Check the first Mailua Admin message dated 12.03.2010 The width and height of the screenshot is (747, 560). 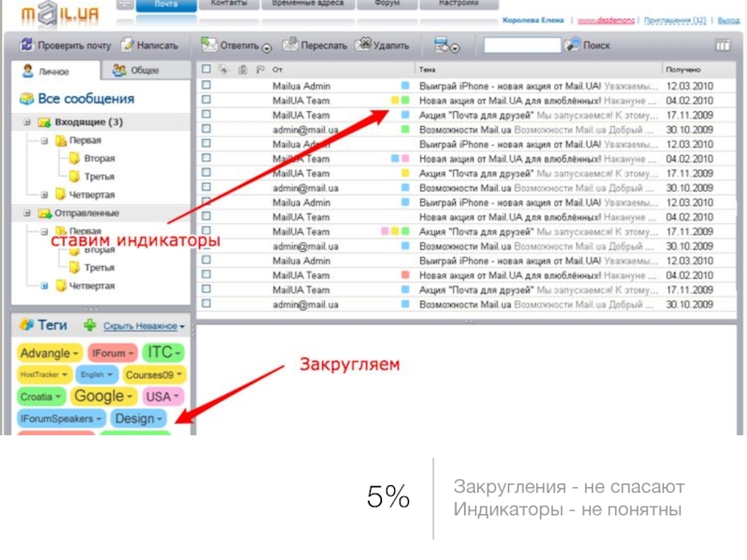[x=206, y=85]
